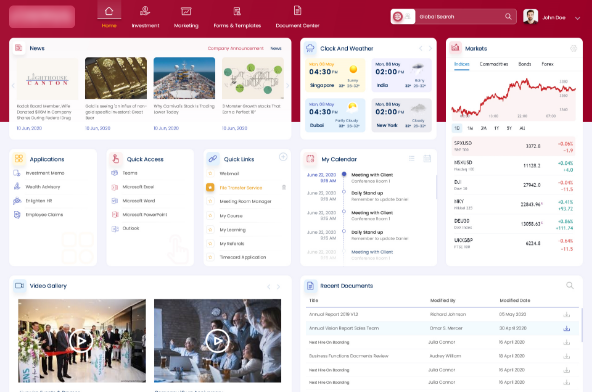This screenshot has height=392, width=592.
Task: Click the Recent Documents search icon
Action: (x=570, y=286)
